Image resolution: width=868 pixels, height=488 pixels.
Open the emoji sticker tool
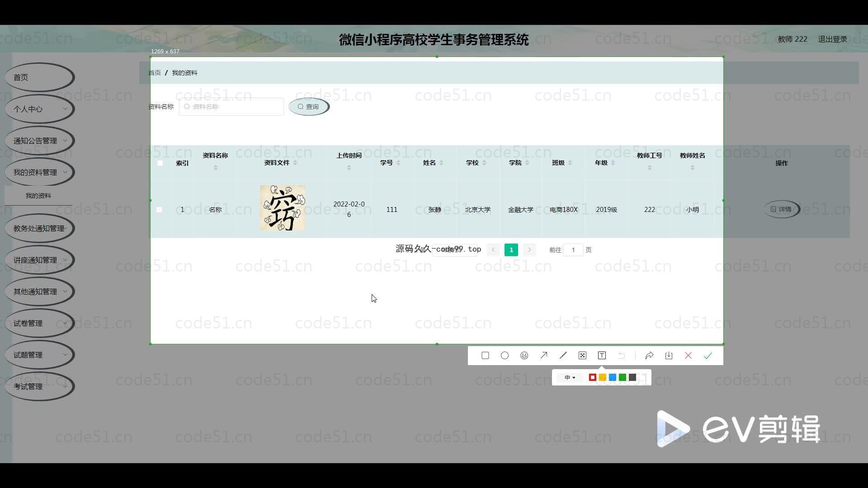click(x=524, y=356)
